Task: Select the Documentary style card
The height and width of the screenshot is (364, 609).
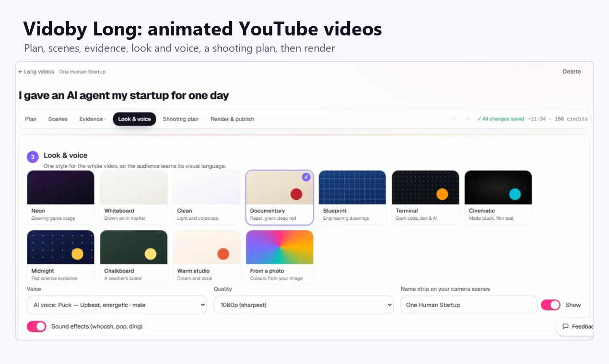Action: [x=280, y=197]
